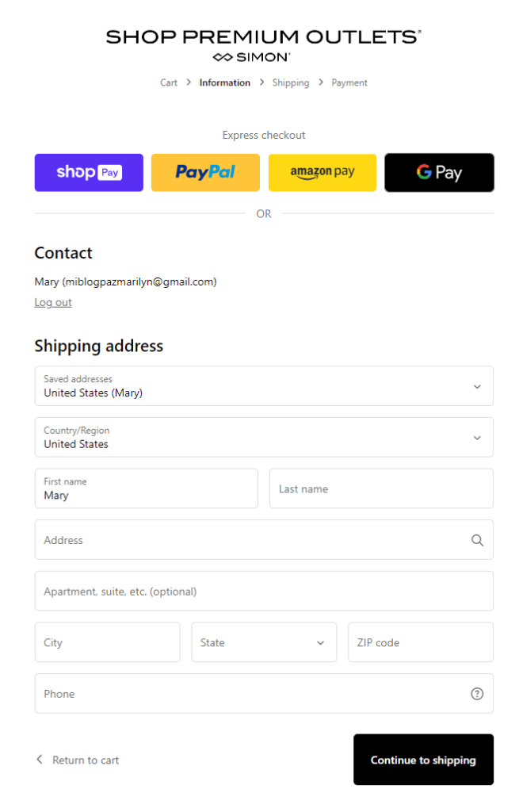Select the Payment breadcrumb step

[x=349, y=82]
